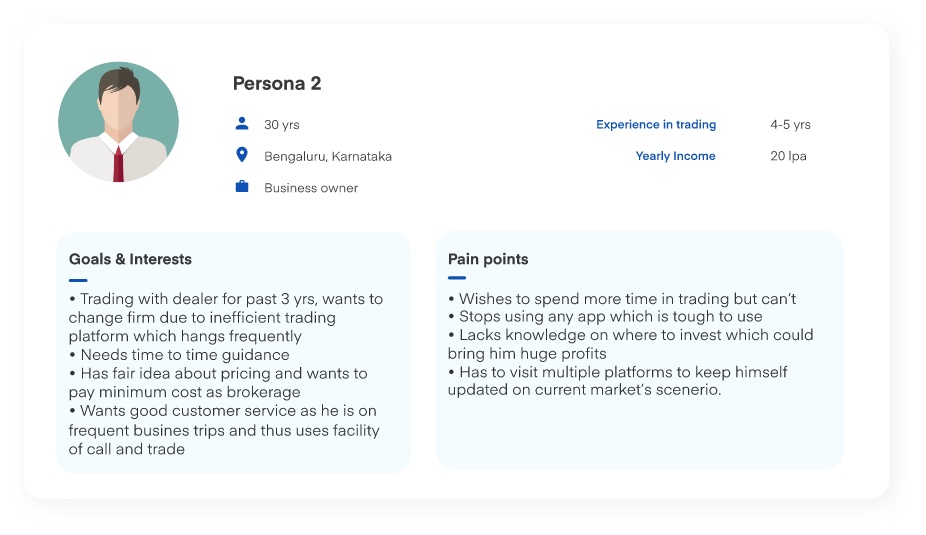Click the 'Needs time to time guidance' bullet
Viewport: 926px width, 535px height.
(179, 355)
